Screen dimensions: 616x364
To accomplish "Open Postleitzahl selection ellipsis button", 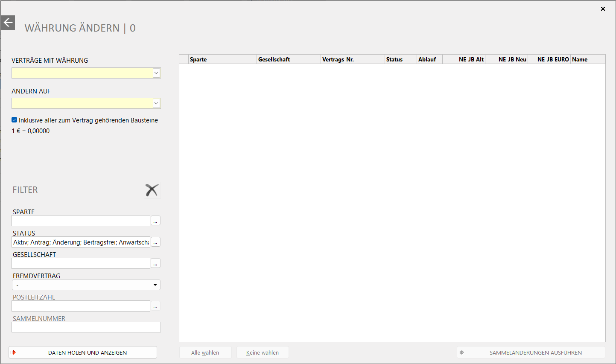I will click(x=155, y=306).
